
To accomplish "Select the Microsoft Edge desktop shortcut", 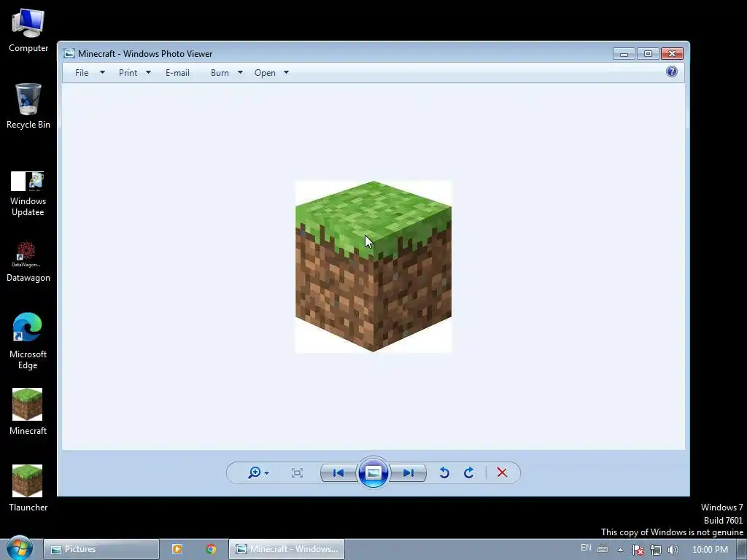I will (x=28, y=341).
